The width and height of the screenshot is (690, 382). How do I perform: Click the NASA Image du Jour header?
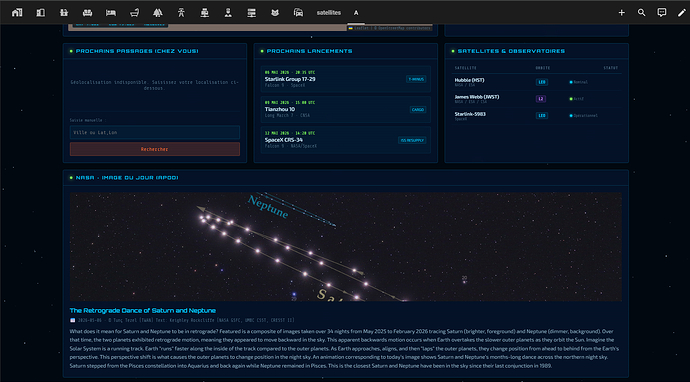[x=127, y=178]
